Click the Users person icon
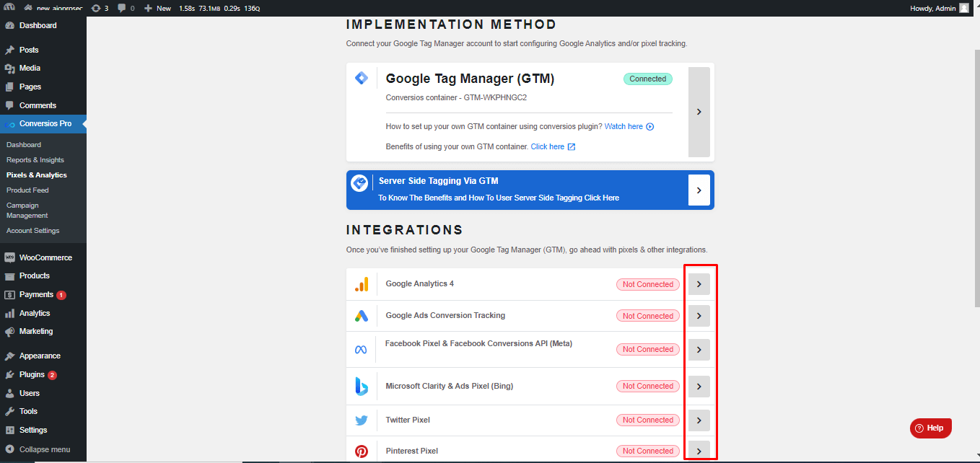 pos(9,393)
